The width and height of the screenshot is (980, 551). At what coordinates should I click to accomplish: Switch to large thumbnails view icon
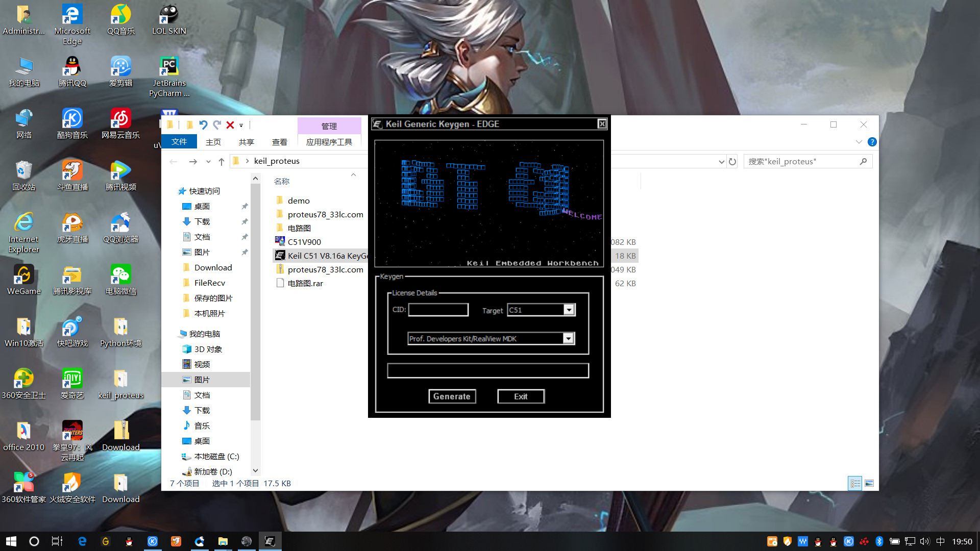pyautogui.click(x=869, y=483)
